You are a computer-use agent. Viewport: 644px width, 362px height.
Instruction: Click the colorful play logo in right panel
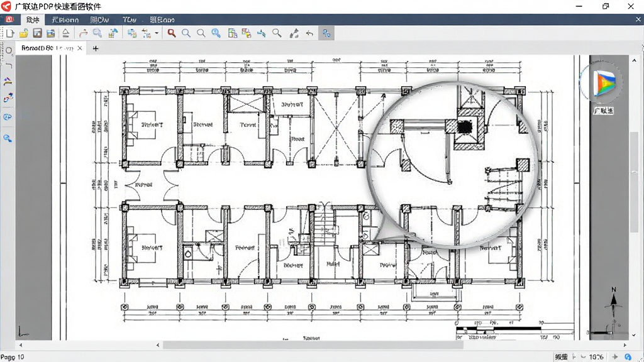click(604, 83)
